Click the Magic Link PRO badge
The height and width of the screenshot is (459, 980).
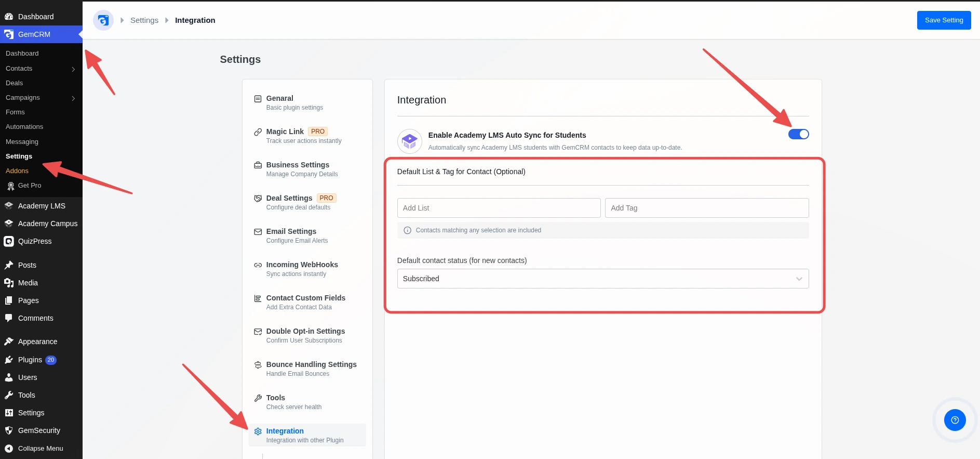pos(318,132)
